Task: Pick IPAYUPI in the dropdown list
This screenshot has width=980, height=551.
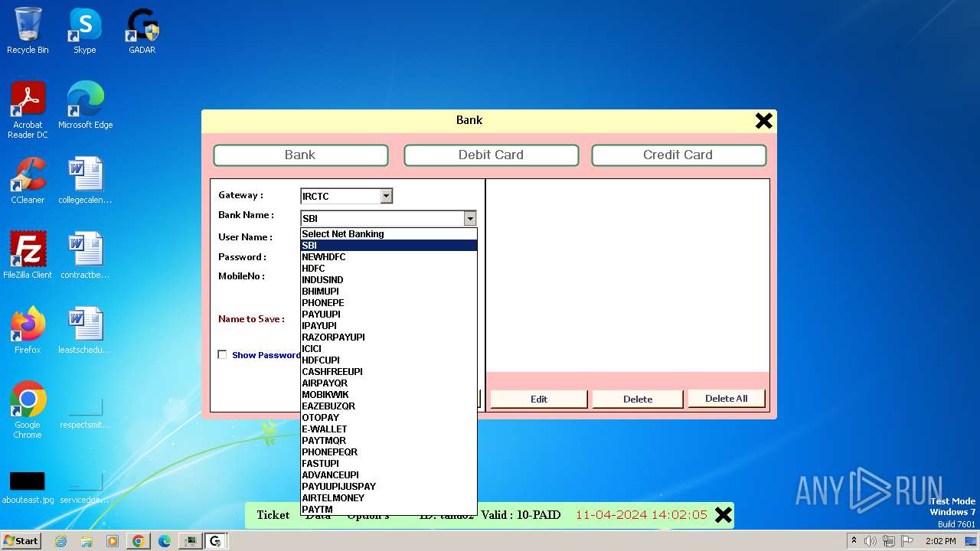Action: tap(389, 326)
